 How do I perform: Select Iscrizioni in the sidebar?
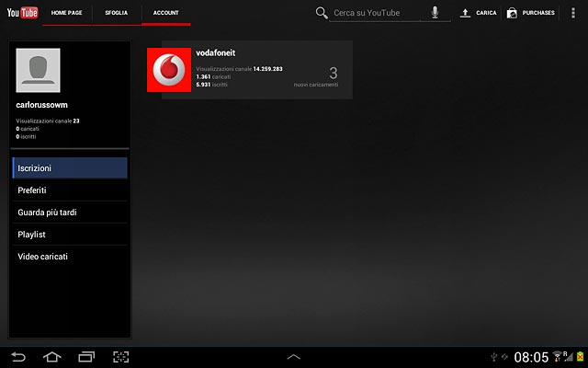pos(70,167)
